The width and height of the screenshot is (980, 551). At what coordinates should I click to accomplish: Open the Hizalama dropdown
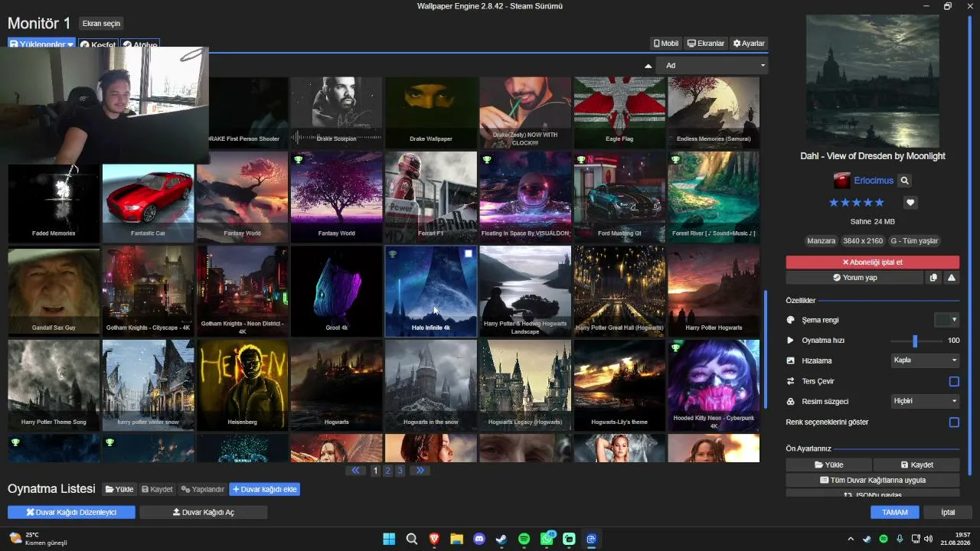[925, 360]
